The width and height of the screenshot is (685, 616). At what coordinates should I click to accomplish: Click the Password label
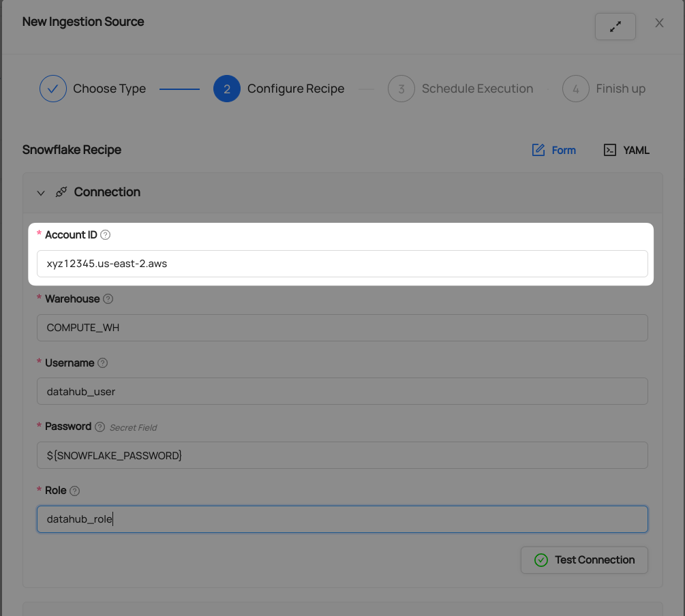click(68, 427)
